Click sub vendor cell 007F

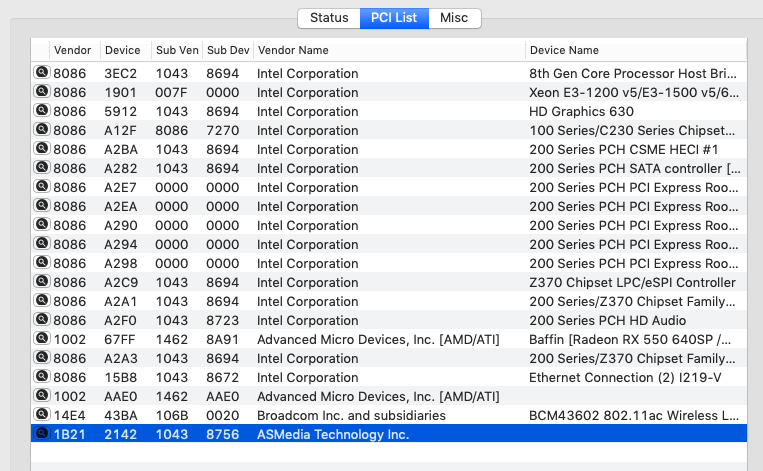[171, 92]
